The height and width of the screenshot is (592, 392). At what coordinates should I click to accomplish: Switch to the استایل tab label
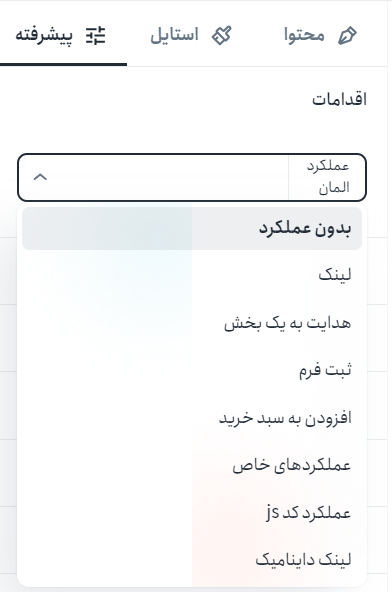(x=174, y=35)
